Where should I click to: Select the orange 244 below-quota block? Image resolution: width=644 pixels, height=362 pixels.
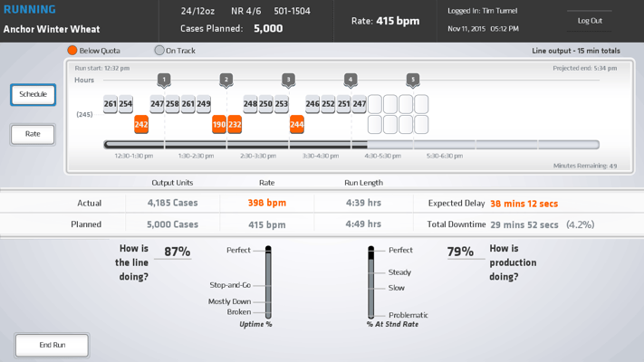coord(297,124)
